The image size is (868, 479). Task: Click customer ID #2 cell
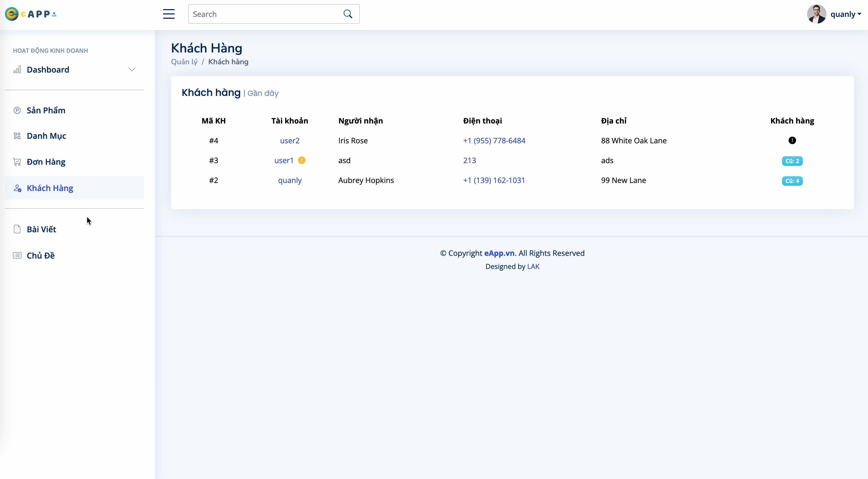point(214,181)
